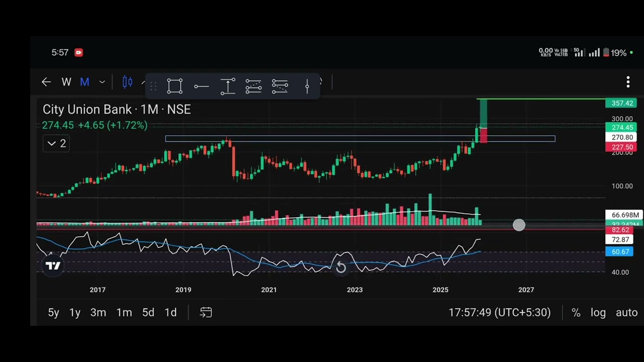The height and width of the screenshot is (362, 644).
Task: Tap the City Union Bank symbol title
Action: pyautogui.click(x=117, y=110)
